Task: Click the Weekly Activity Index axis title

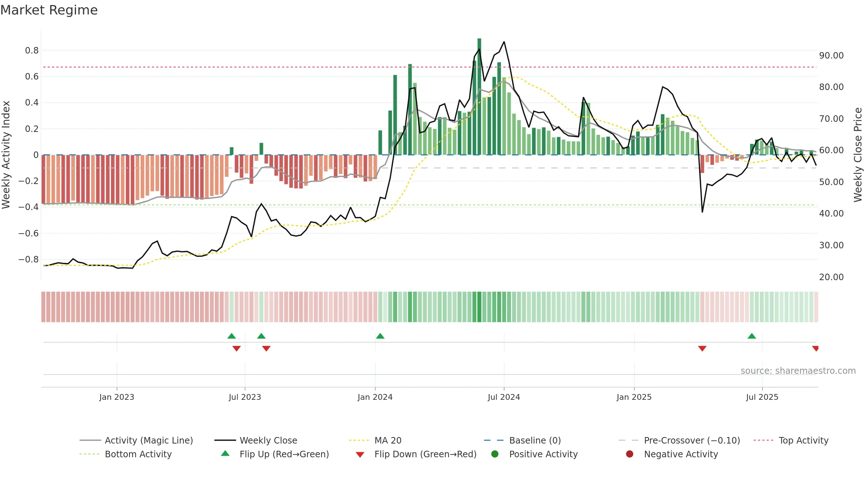Action: click(x=6, y=155)
